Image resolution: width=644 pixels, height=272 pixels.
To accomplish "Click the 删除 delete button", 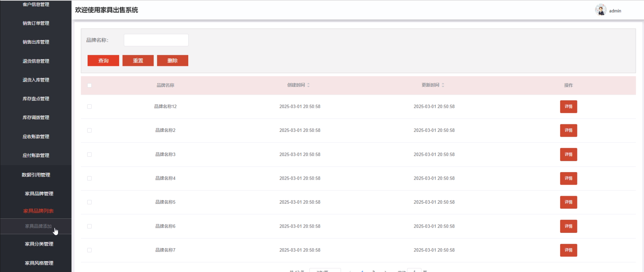I will (x=172, y=60).
